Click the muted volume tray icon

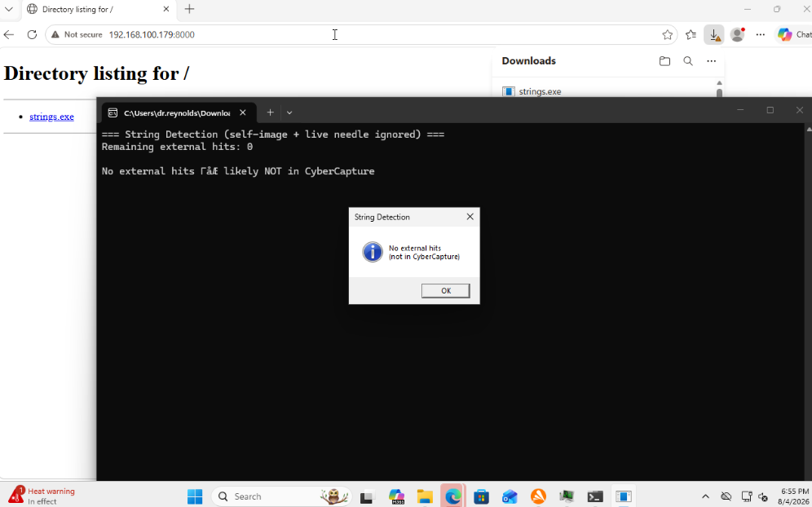763,496
